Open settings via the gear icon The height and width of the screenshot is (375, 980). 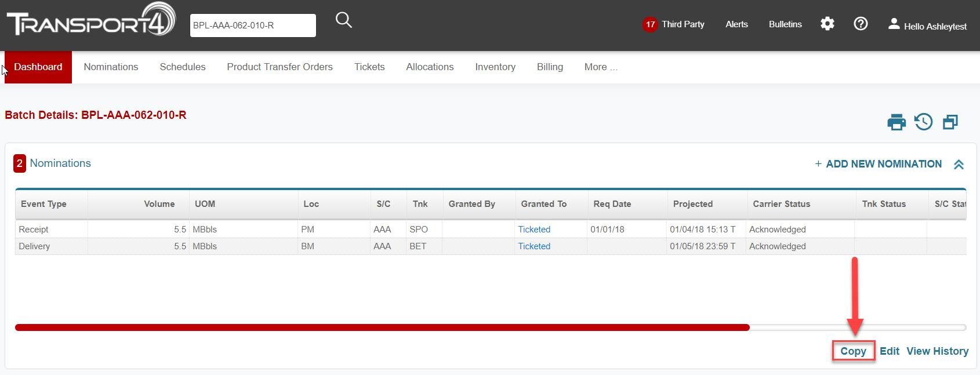(827, 24)
